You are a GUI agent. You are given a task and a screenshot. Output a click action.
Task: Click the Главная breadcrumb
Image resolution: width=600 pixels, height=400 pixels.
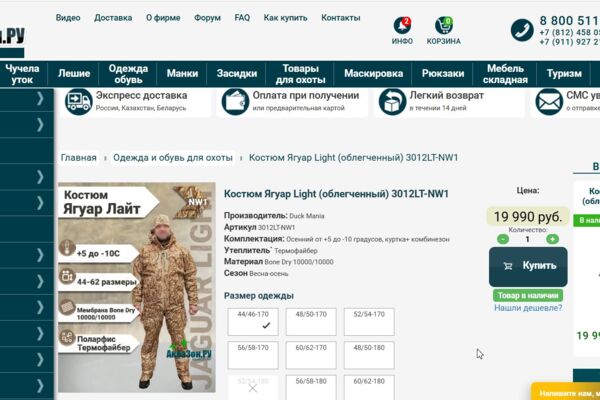(x=78, y=158)
